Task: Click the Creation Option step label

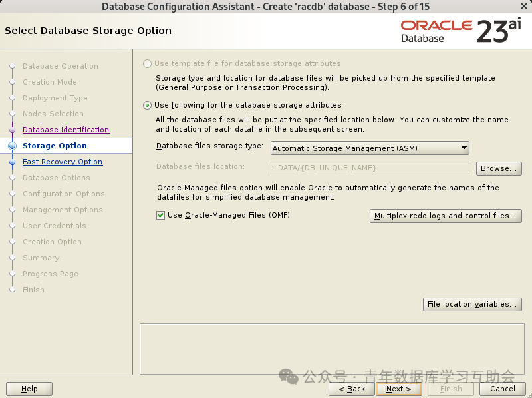Action: coord(53,242)
